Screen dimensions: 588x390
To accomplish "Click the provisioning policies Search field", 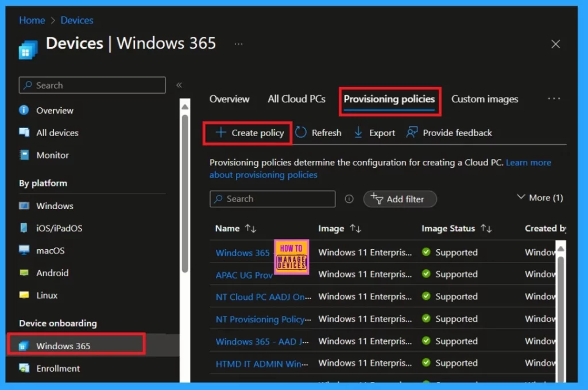I will pos(273,199).
